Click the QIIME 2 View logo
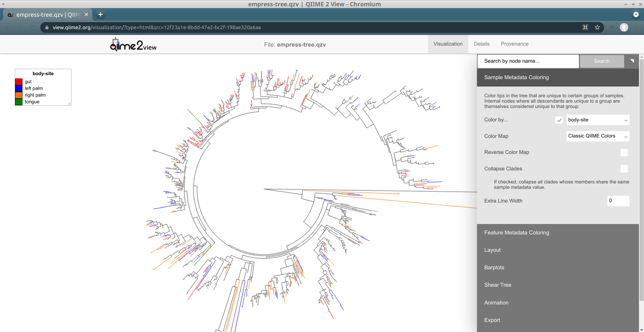Viewport: 644px width, 332px height. [x=133, y=45]
